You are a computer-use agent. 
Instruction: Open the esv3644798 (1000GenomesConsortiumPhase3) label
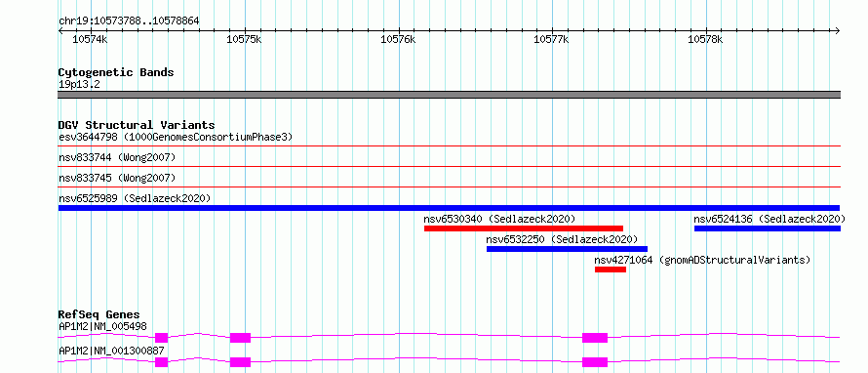(x=176, y=137)
